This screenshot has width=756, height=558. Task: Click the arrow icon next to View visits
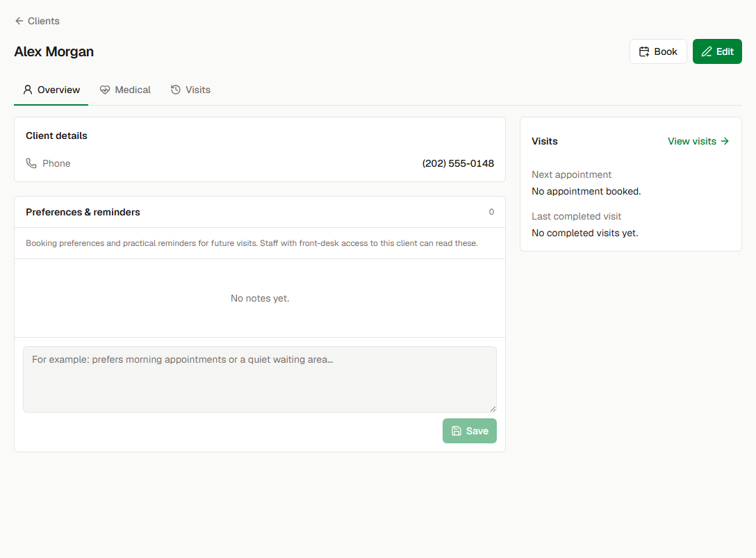click(725, 141)
